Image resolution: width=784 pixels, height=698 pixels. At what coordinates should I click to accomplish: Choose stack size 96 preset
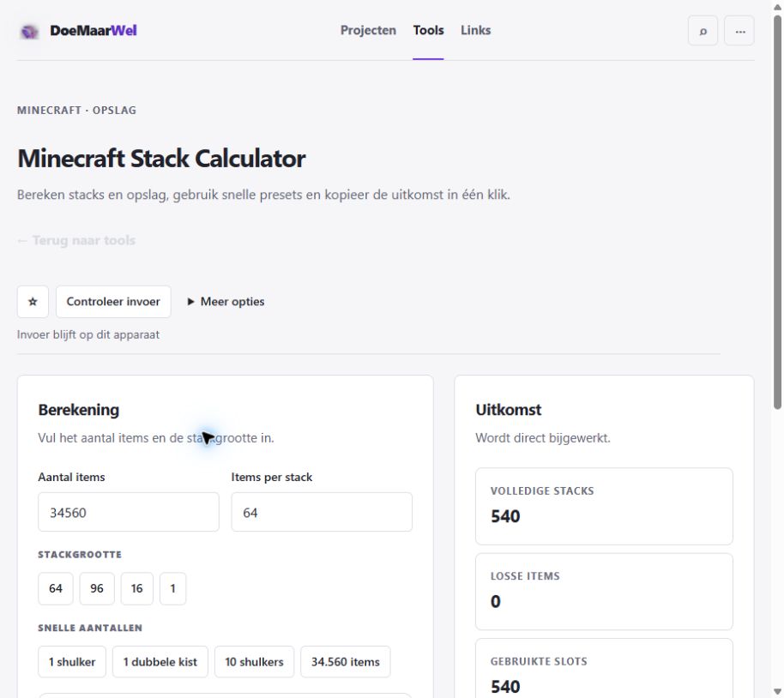pos(97,588)
